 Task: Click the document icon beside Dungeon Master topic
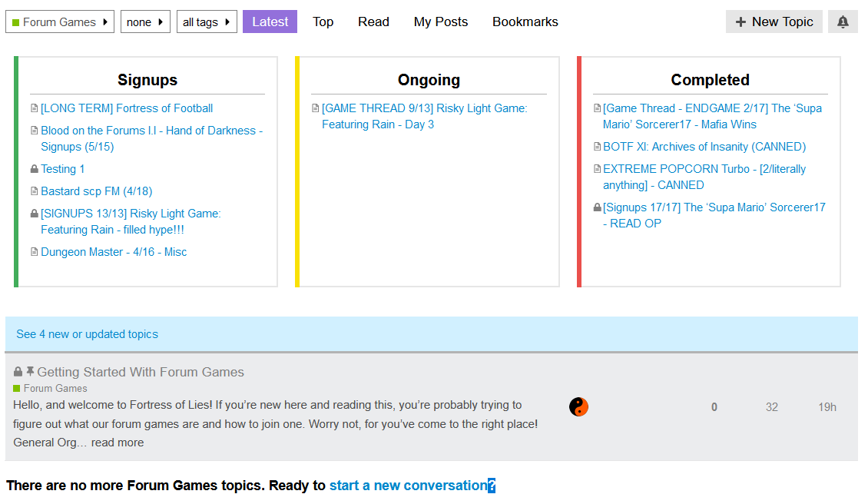[x=35, y=252]
